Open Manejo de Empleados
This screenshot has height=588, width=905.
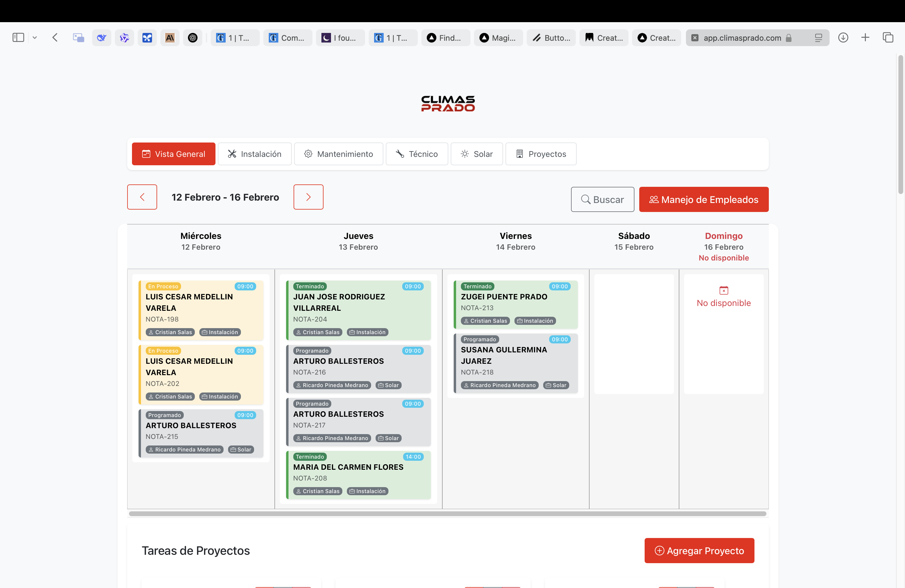click(x=704, y=200)
